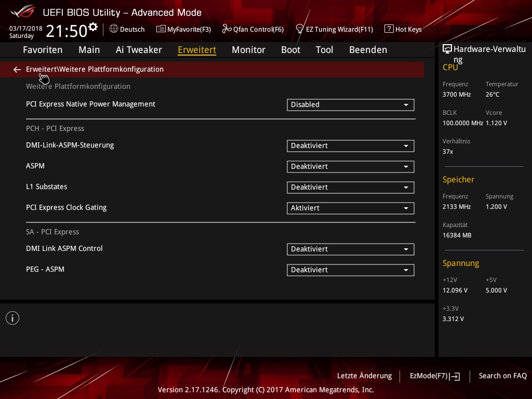Open the Ai Tweaker tab
532x399 pixels.
(x=139, y=50)
